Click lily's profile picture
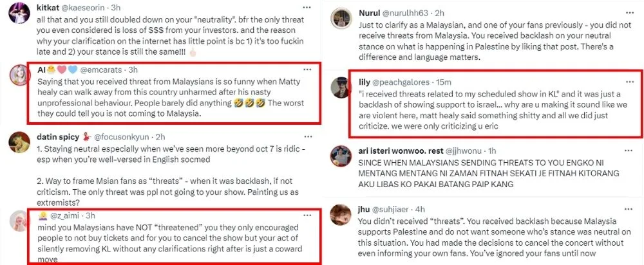Image resolution: width=644 pixels, height=265 pixels. pos(341,88)
